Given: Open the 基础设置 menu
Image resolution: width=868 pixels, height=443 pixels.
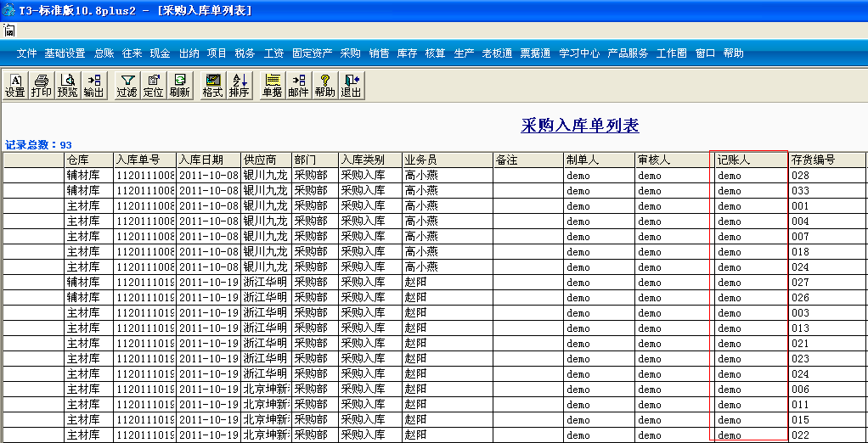Looking at the screenshot, I should click(x=65, y=53).
